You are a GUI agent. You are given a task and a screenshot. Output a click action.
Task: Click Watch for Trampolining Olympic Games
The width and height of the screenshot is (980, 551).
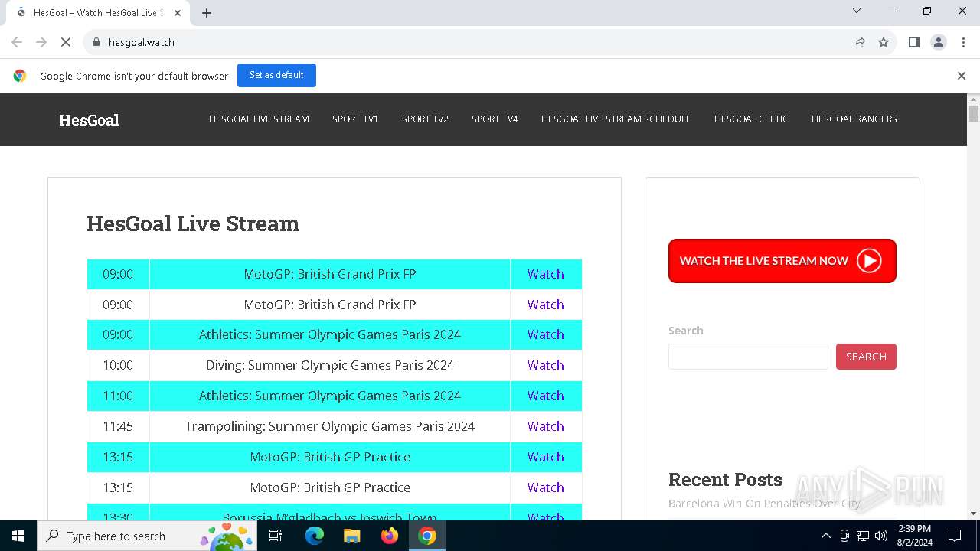546,426
